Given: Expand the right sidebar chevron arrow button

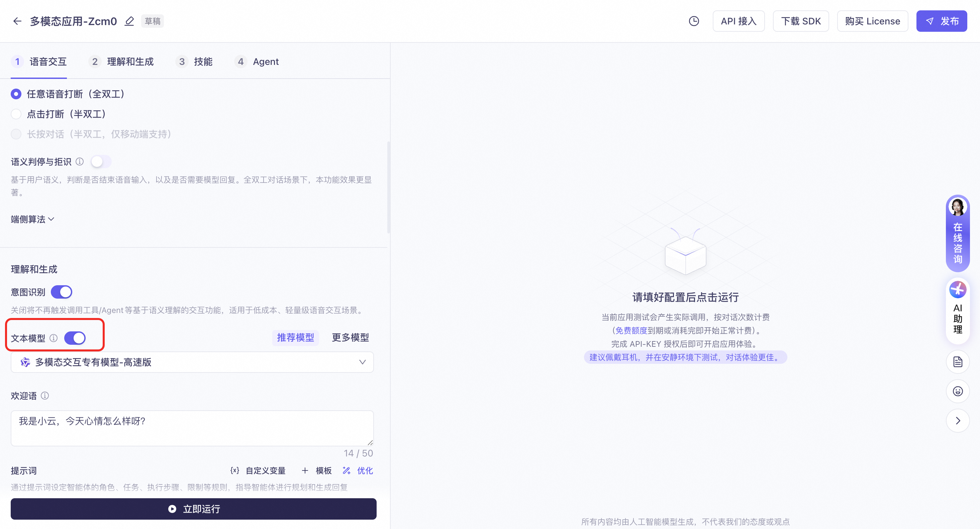Looking at the screenshot, I should point(957,421).
